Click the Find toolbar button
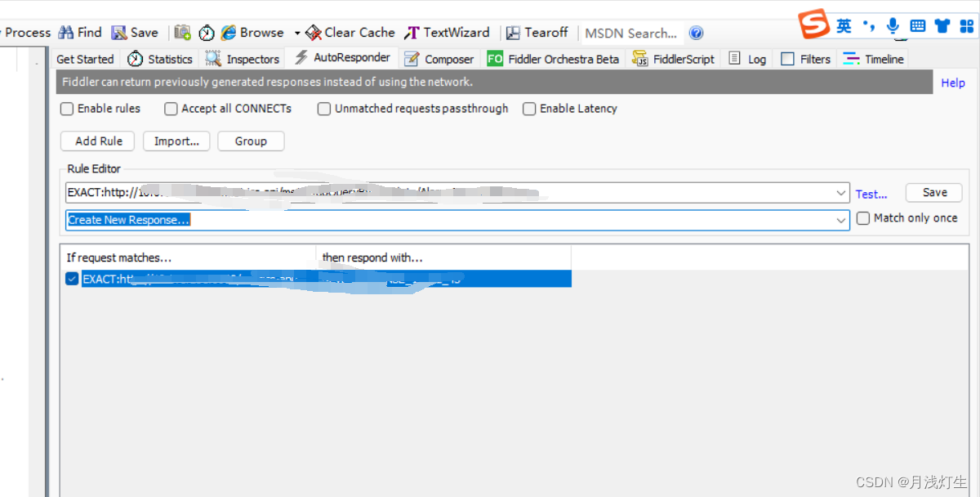 tap(80, 33)
